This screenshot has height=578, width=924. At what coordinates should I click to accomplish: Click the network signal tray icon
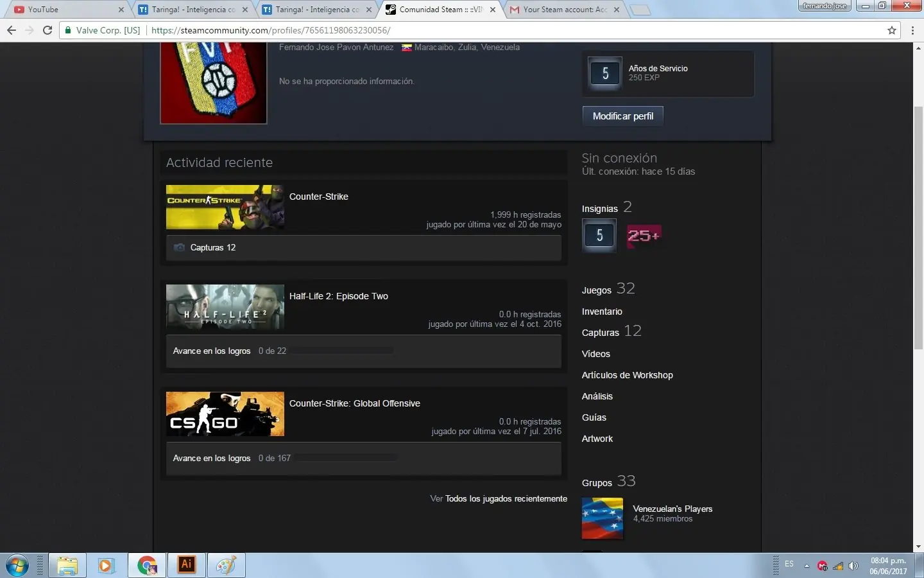pyautogui.click(x=838, y=566)
